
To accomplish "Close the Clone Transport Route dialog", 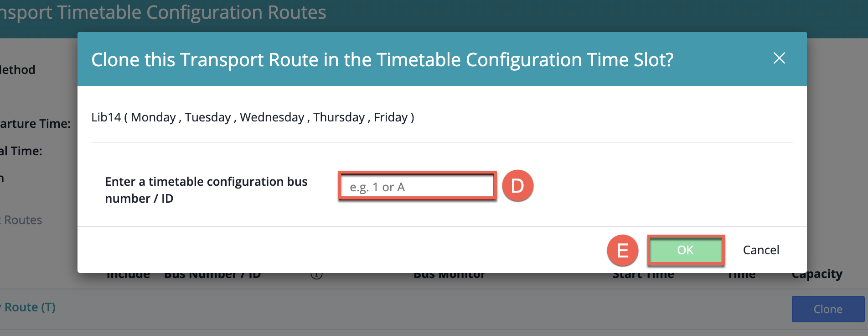I will (779, 58).
